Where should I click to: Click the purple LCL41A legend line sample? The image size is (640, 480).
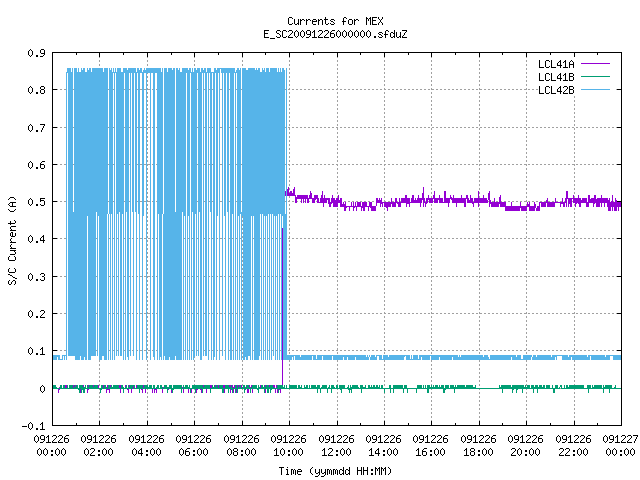[x=595, y=64]
